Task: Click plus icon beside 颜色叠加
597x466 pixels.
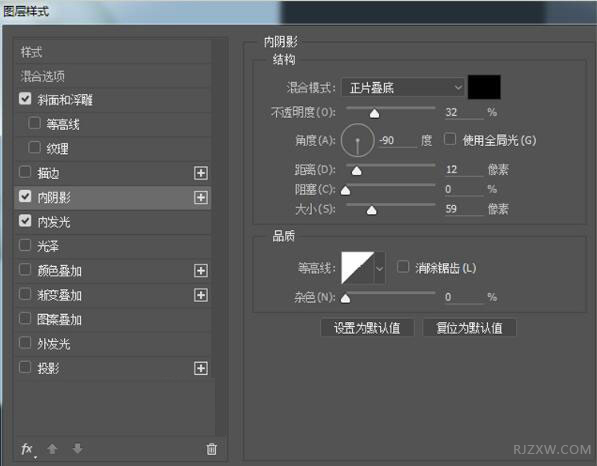Action: tap(201, 271)
